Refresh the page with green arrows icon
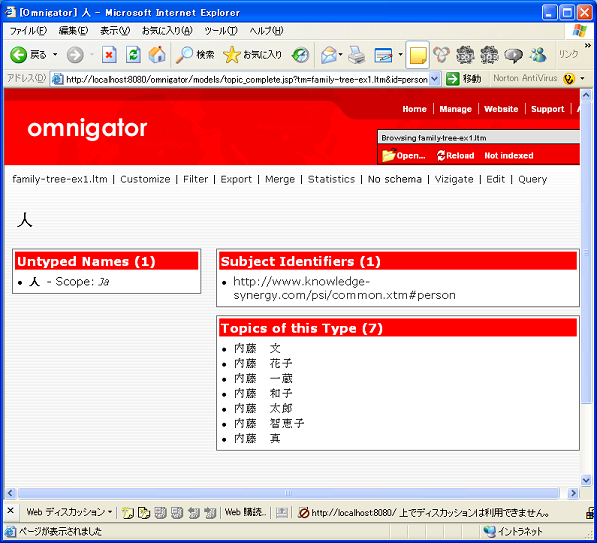Viewport: 597px width, 543px height. point(133,55)
